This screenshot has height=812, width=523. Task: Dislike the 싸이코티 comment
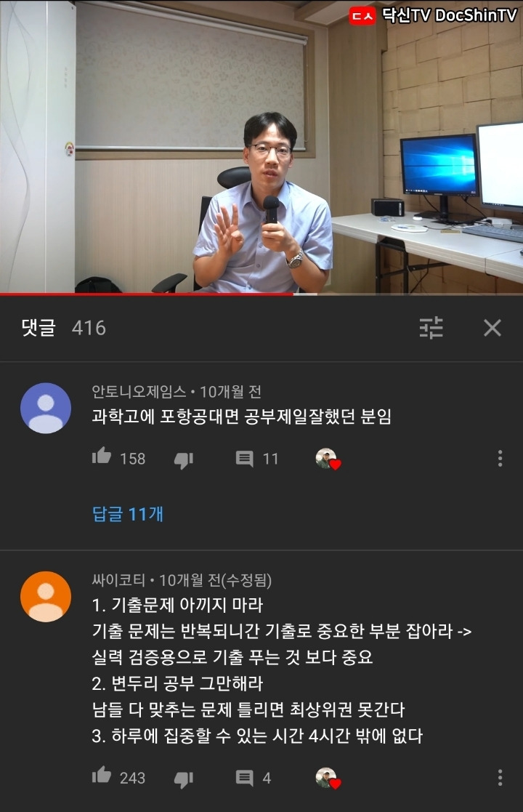coord(184,779)
